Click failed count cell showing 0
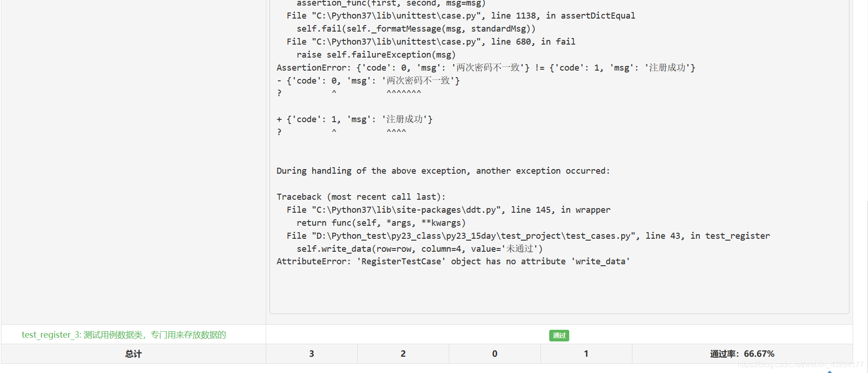Image resolution: width=868 pixels, height=373 pixels. pyautogui.click(x=495, y=354)
